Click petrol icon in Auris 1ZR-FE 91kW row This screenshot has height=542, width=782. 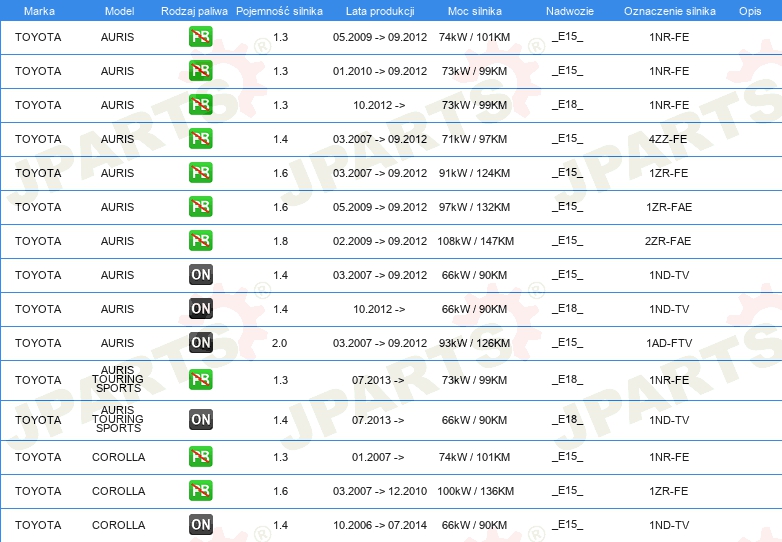(200, 173)
